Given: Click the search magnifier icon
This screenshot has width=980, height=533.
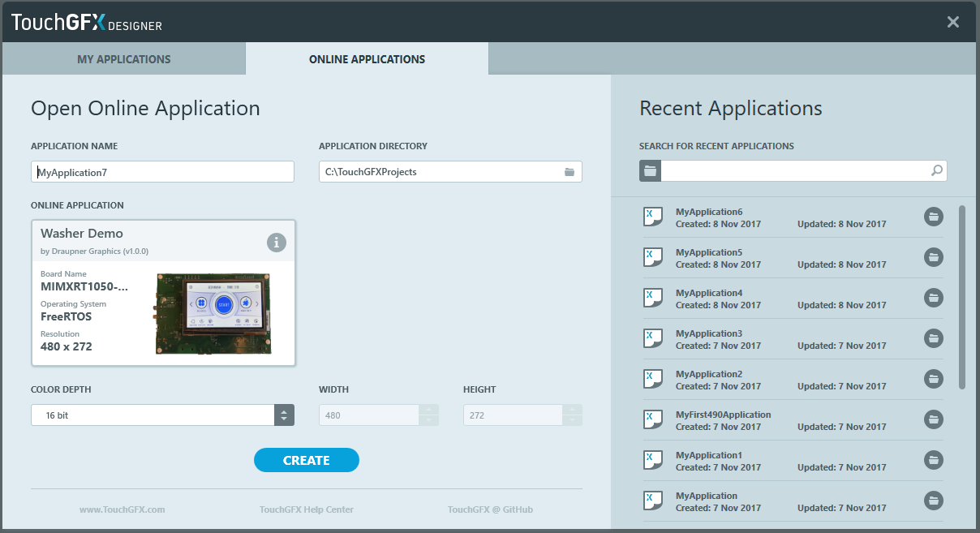Looking at the screenshot, I should tap(937, 170).
